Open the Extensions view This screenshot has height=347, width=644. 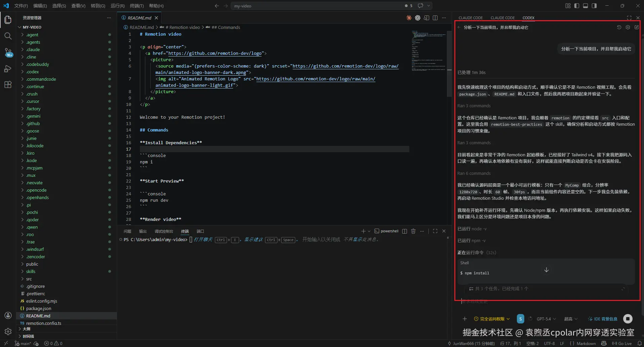(8, 84)
